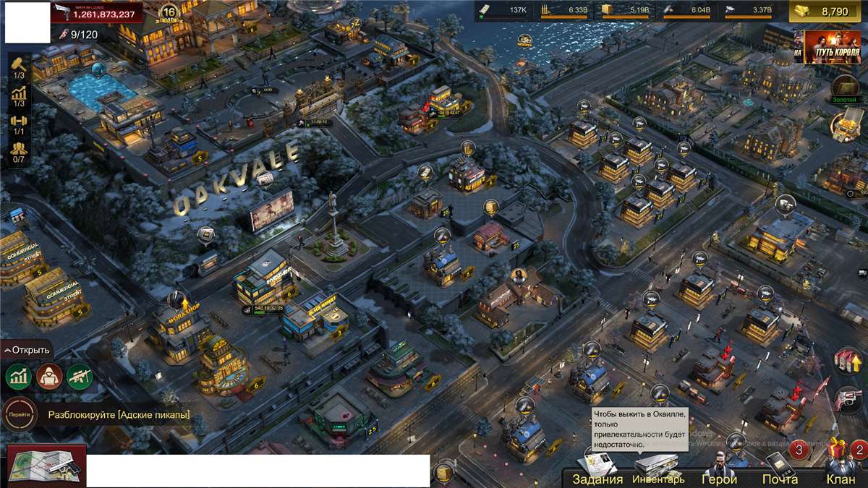The image size is (868, 488).
Task: Click the investment growth chart queue icon
Action: pos(19,94)
